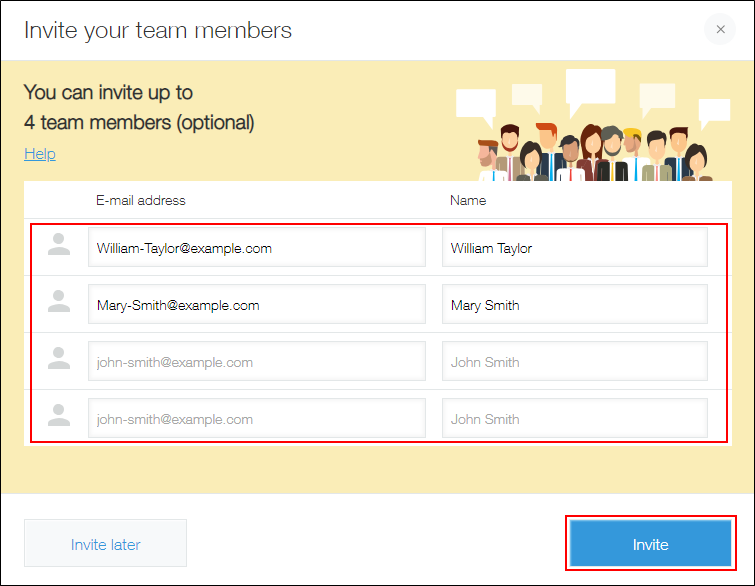Focus the Mary-Smith@example.com email field
This screenshot has height=586, width=755.
tap(256, 305)
